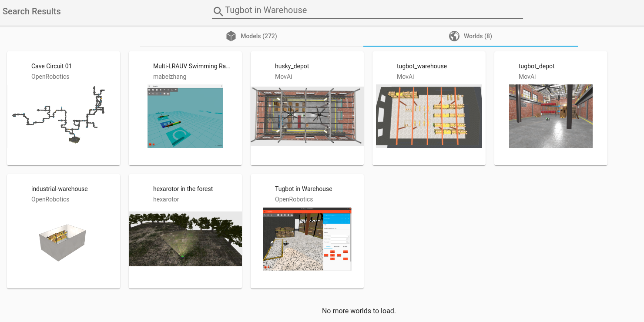Open the Tugbot in Warehouse screenshot thumbnail
The height and width of the screenshot is (322, 644).
point(307,239)
